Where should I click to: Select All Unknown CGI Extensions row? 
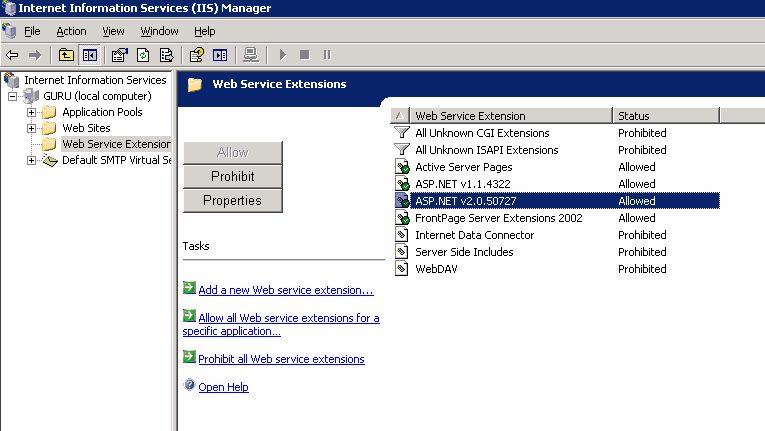point(556,133)
